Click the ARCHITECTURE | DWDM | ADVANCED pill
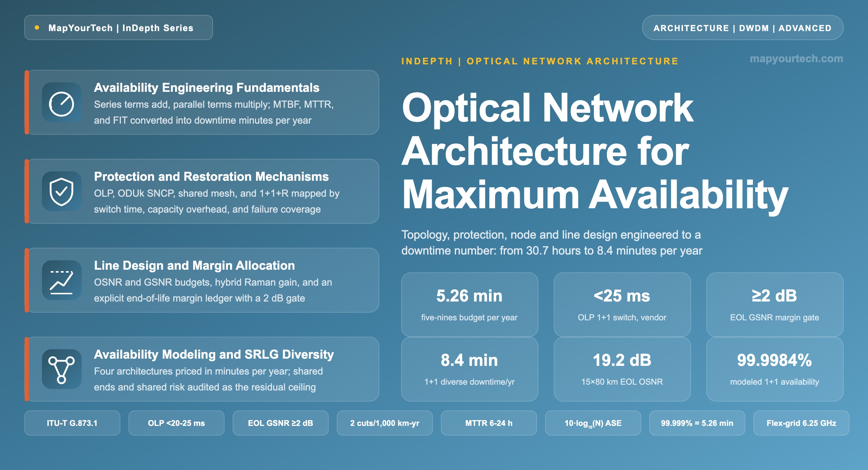 pyautogui.click(x=743, y=27)
